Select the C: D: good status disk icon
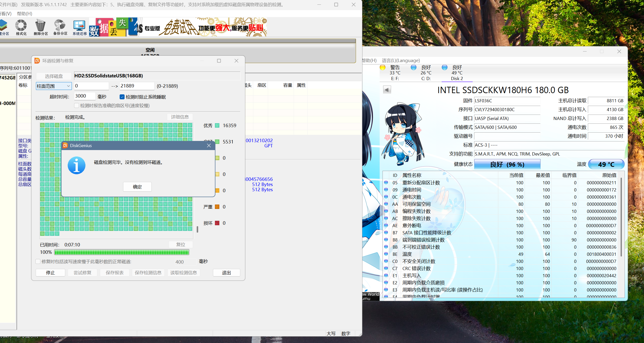 414,68
